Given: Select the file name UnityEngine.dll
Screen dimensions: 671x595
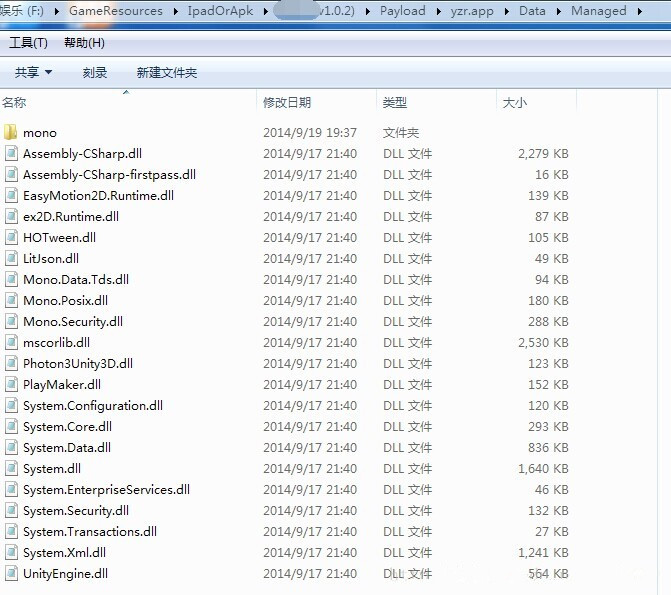Looking at the screenshot, I should coord(65,573).
